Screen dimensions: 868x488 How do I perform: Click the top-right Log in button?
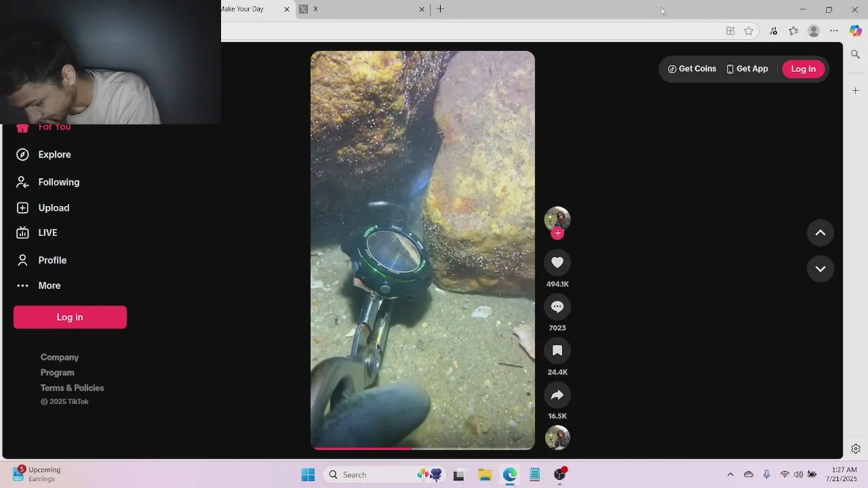[x=803, y=68]
